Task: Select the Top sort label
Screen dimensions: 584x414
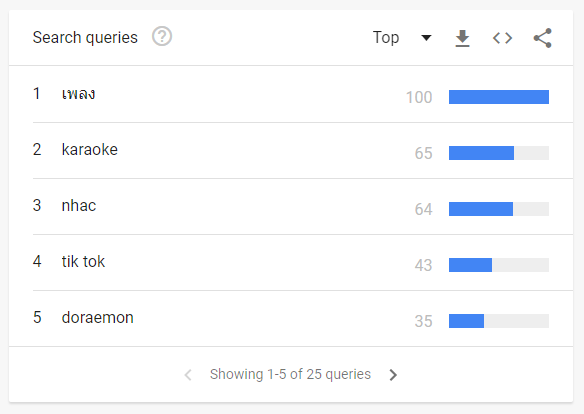Action: click(386, 38)
